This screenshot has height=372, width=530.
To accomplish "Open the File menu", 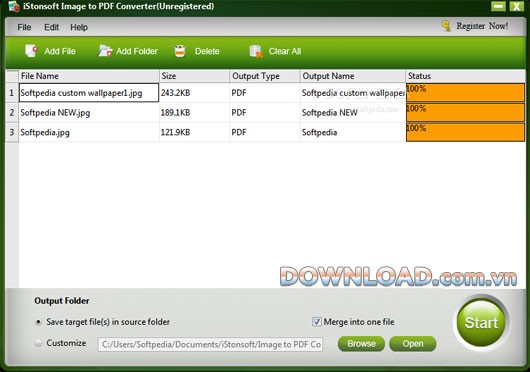I will (24, 27).
